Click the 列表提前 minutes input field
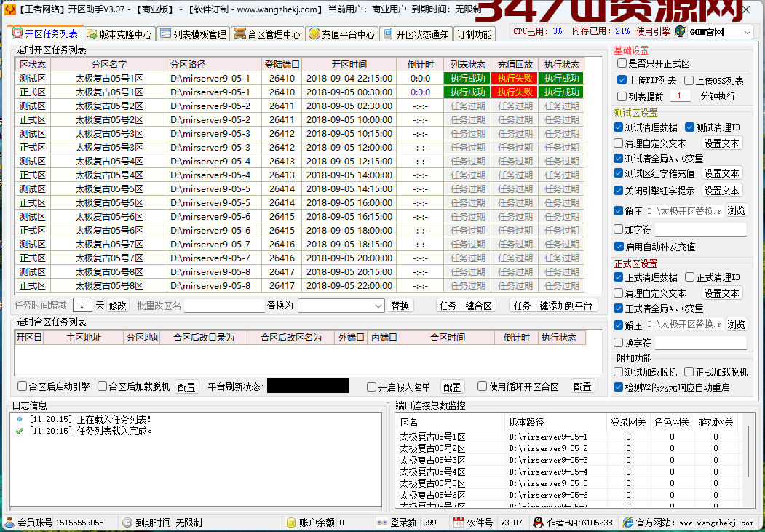The width and height of the screenshot is (765, 532). click(x=680, y=96)
